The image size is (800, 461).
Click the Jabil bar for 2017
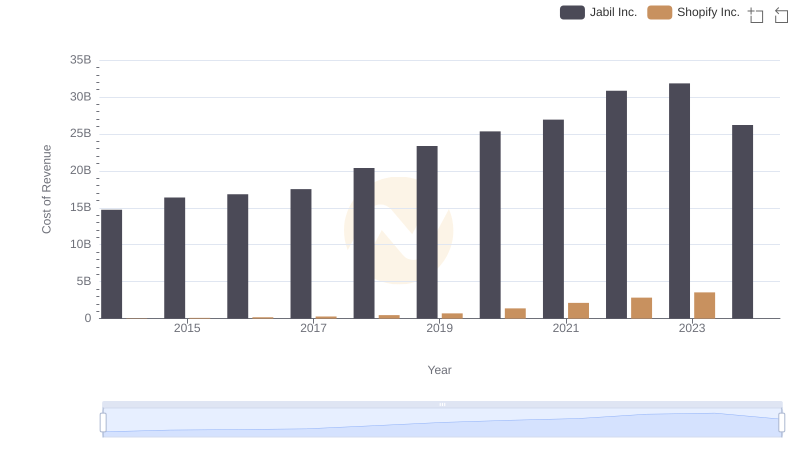click(301, 254)
